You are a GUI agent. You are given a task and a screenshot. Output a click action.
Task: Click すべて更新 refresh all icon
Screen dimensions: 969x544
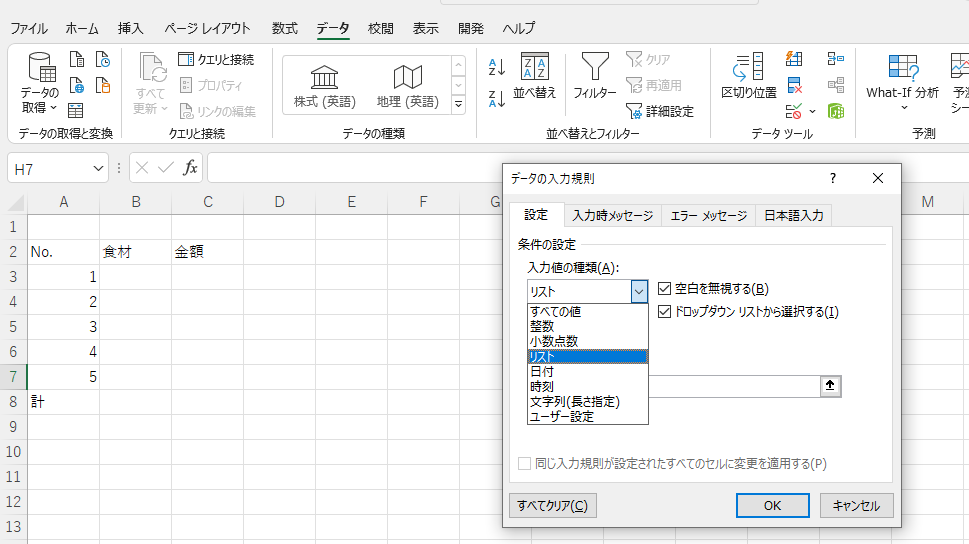[x=151, y=83]
